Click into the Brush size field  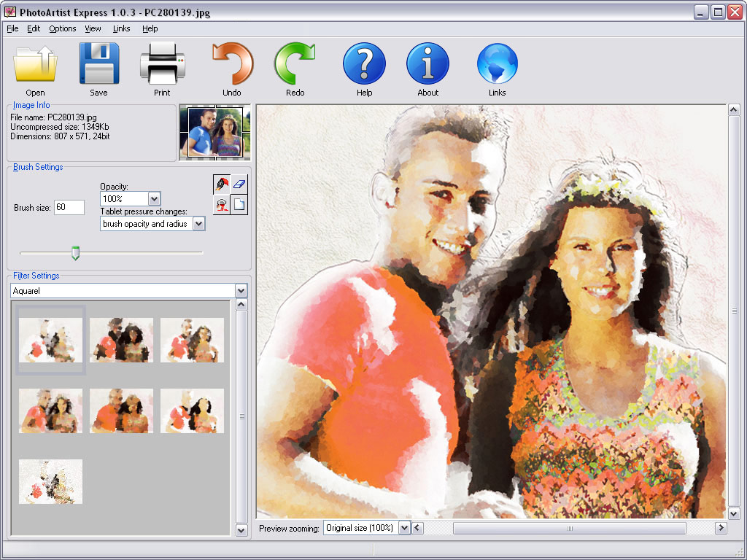pos(69,207)
